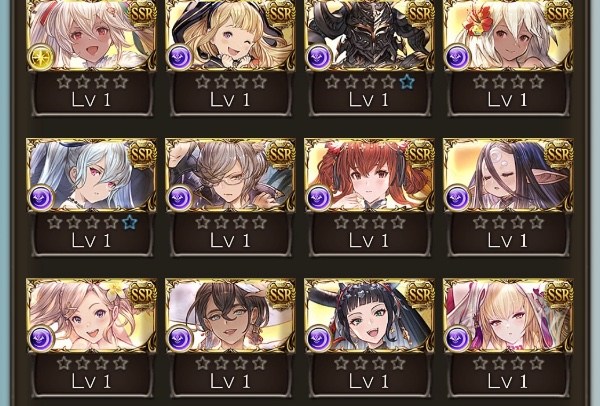The image size is (600, 406).
Task: Select the sleeping long-eared dark-haired girl card
Action: click(x=508, y=175)
